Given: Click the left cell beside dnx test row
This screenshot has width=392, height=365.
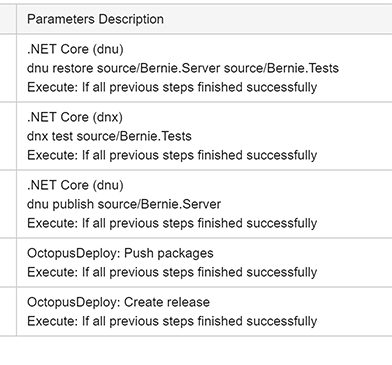Looking at the screenshot, I should (8, 136).
